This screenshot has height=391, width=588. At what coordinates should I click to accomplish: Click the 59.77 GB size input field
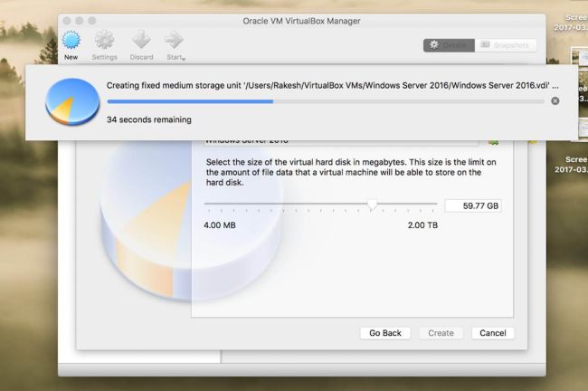(473, 206)
